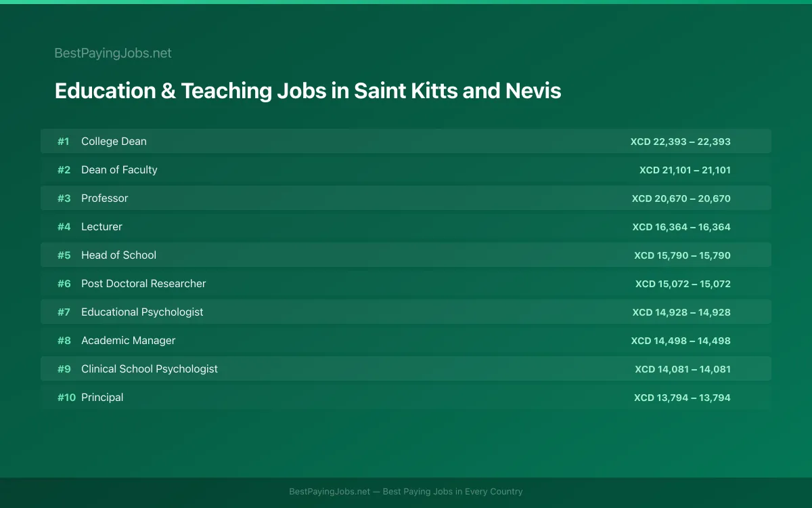This screenshot has width=812, height=508.
Task: Click salary XCD 16,364 – 16,364
Action: [x=681, y=227]
